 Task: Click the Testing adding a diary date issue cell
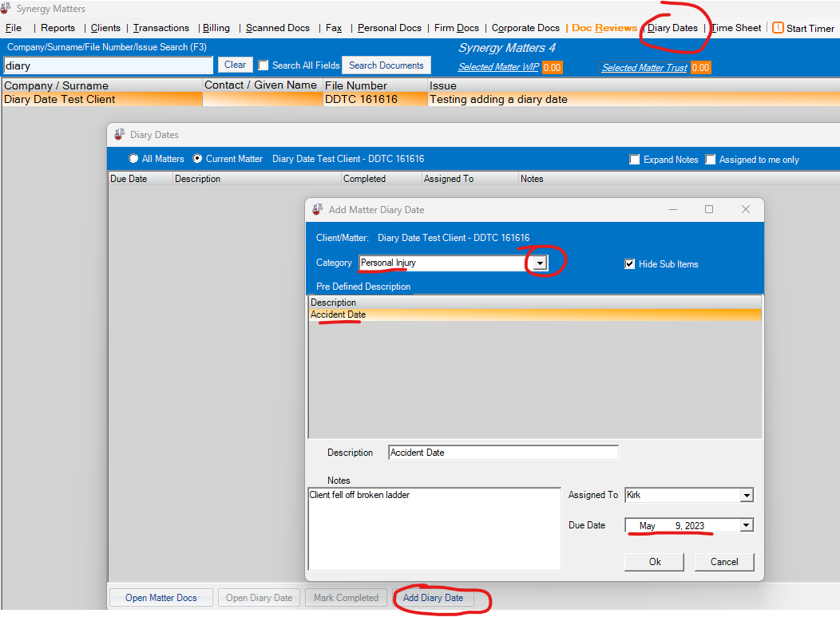pyautogui.click(x=634, y=100)
